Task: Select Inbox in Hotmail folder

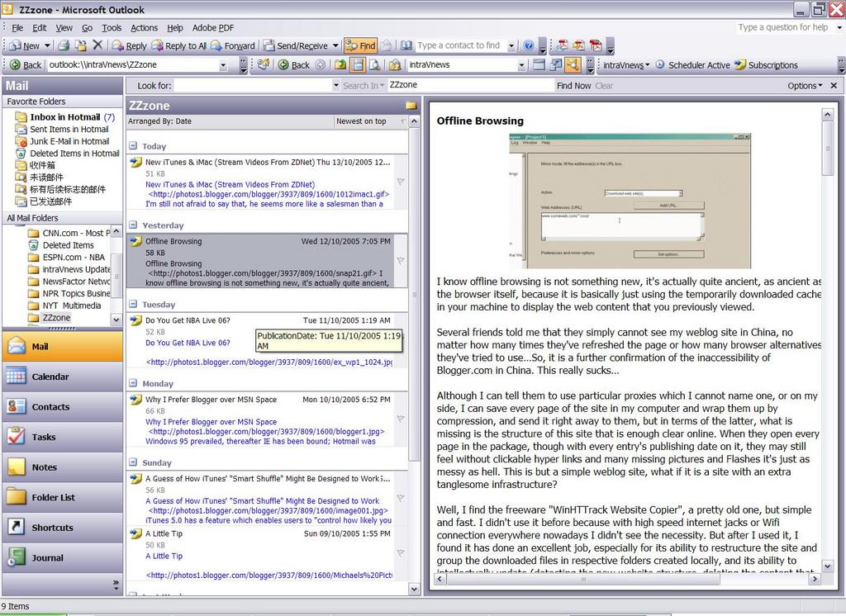Action: click(65, 117)
